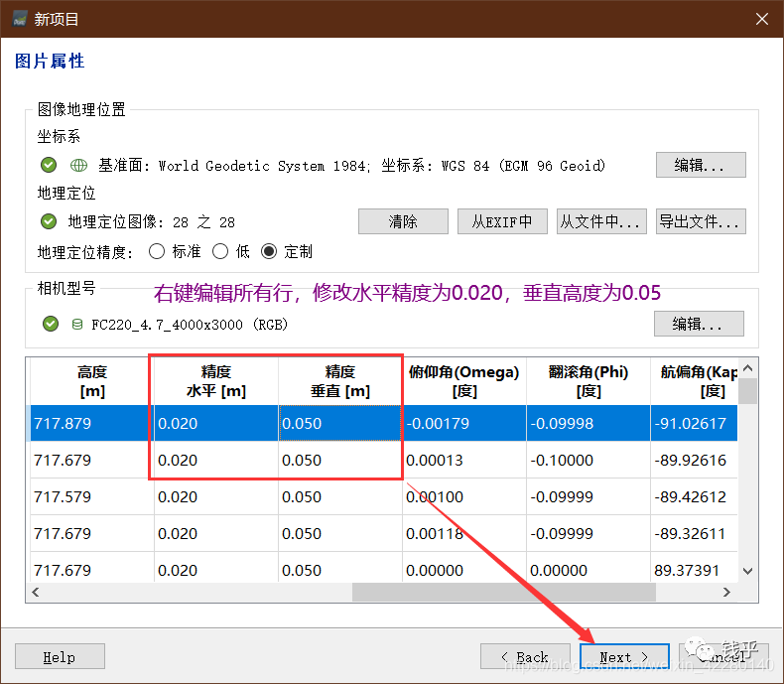Select the 低 accuracy radio button
This screenshot has width=784, height=684.
tap(220, 252)
